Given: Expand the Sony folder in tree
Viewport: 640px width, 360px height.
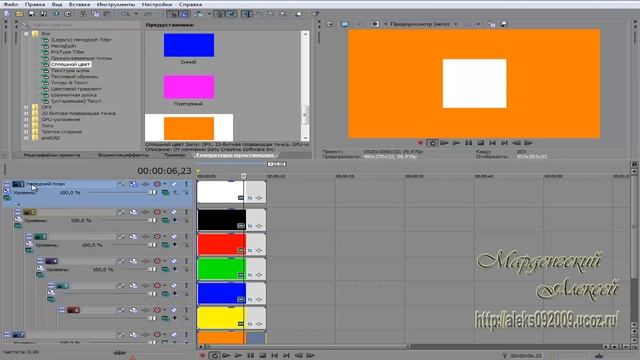Looking at the screenshot, I should (x=27, y=126).
